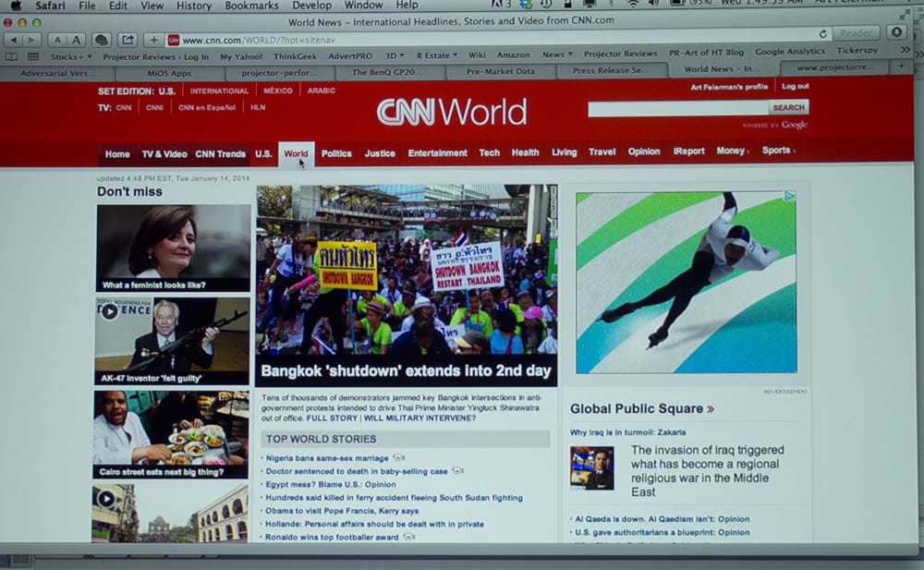Image resolution: width=924 pixels, height=570 pixels.
Task: Click the CNN favicon in the address bar
Action: tap(174, 40)
